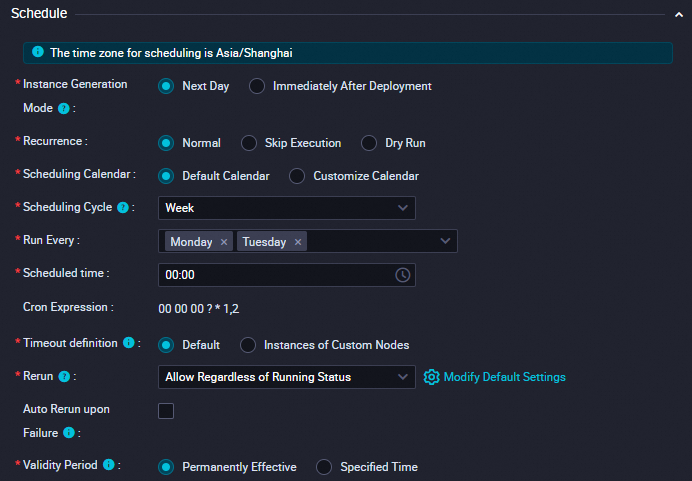Screen dimensions: 692x481
Task: Open the clock icon time picker
Action: [402, 275]
